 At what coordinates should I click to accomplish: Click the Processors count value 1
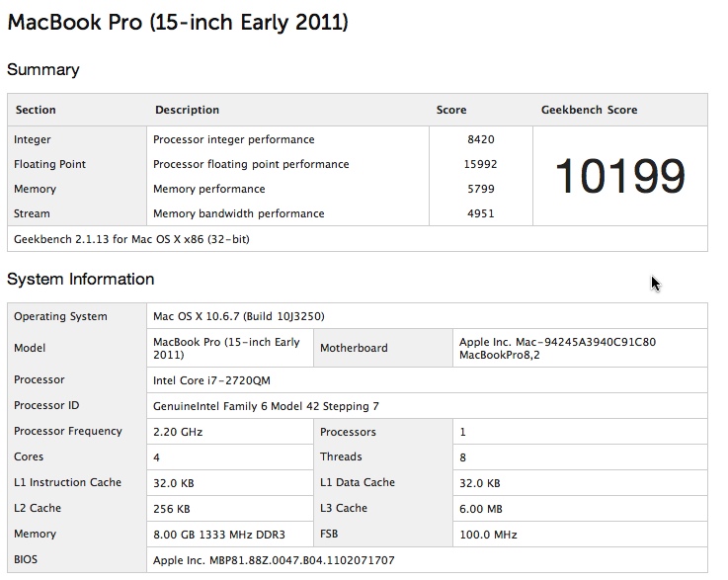[x=462, y=432]
